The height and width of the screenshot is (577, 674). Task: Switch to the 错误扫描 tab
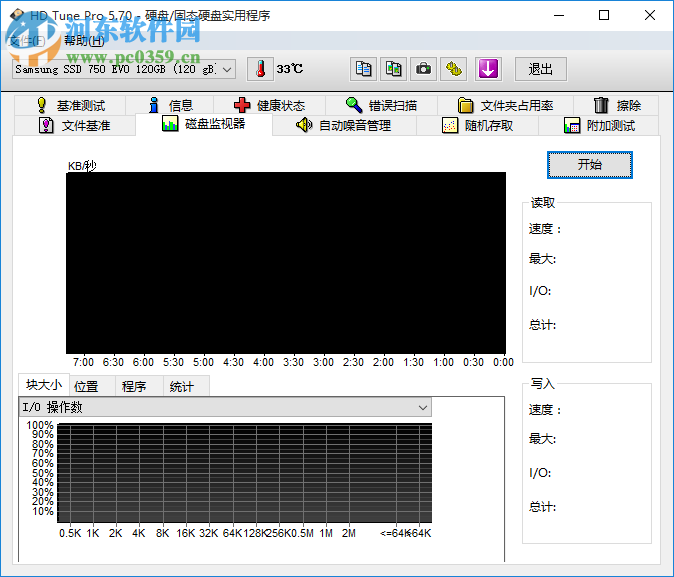pos(381,105)
